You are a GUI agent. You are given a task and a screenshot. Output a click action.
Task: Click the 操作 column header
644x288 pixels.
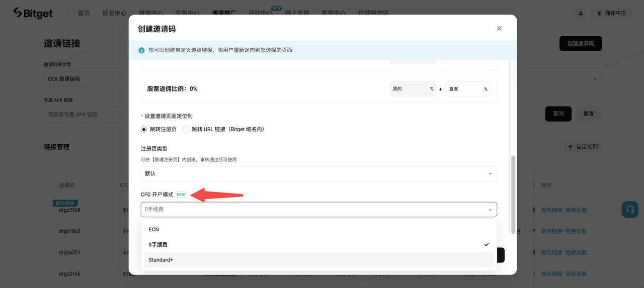546,185
